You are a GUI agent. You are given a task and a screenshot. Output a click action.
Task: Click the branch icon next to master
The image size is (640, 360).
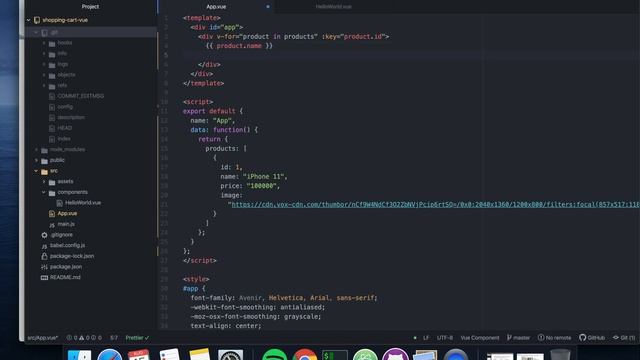pos(509,338)
